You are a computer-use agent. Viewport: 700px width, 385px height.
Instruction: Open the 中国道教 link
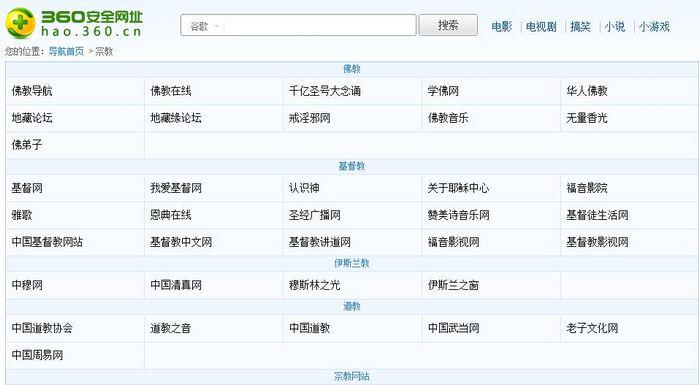pyautogui.click(x=309, y=328)
